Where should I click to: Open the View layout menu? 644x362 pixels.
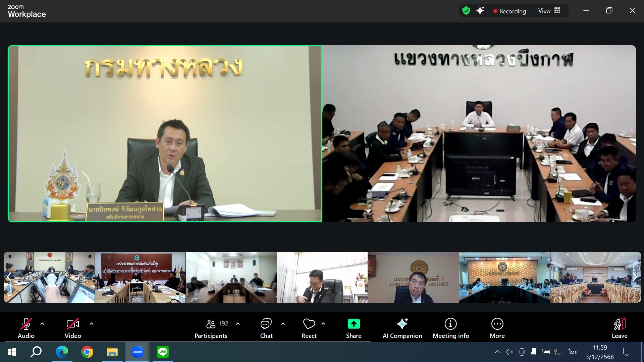549,11
